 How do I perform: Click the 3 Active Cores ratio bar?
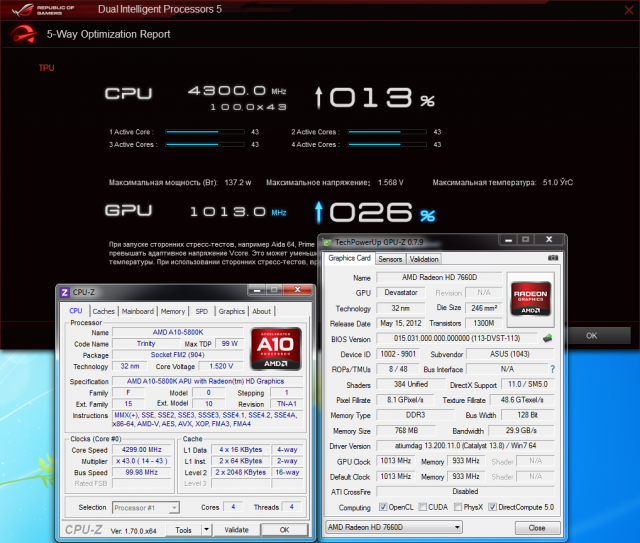point(205,145)
